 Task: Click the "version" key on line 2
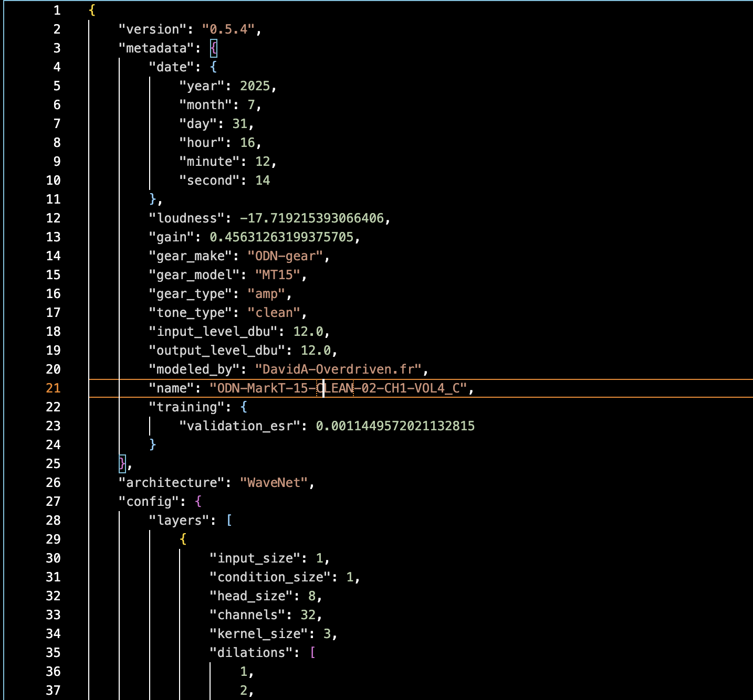pyautogui.click(x=153, y=29)
